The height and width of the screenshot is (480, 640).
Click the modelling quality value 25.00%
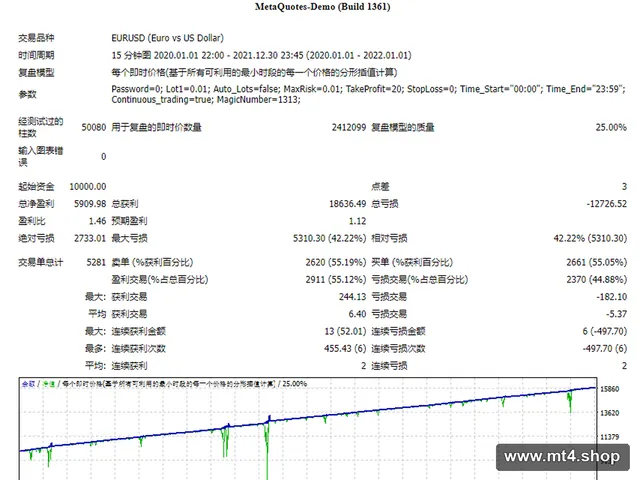click(x=611, y=127)
